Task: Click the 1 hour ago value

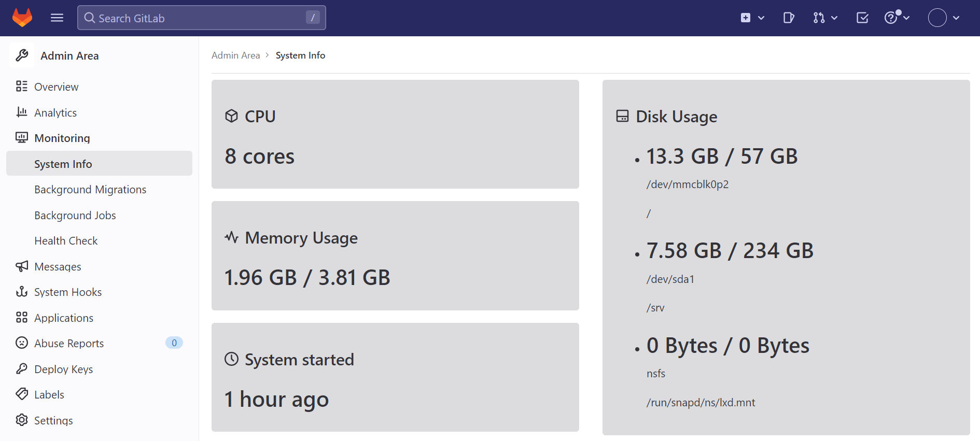Action: (x=276, y=400)
